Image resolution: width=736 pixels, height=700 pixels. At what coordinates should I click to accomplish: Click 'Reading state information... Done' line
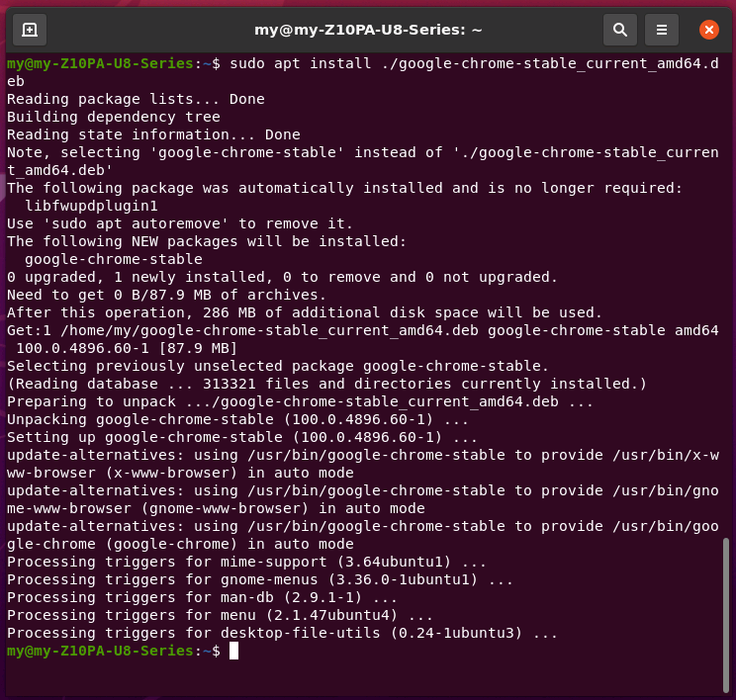tap(153, 135)
